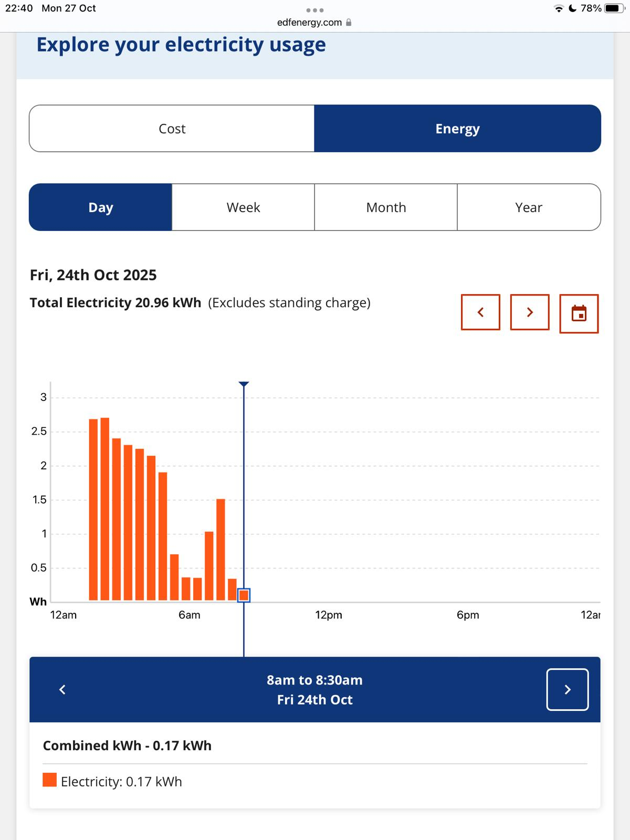Screen dimensions: 630x840
Task: Tap the battery icon in status bar
Action: click(x=614, y=8)
